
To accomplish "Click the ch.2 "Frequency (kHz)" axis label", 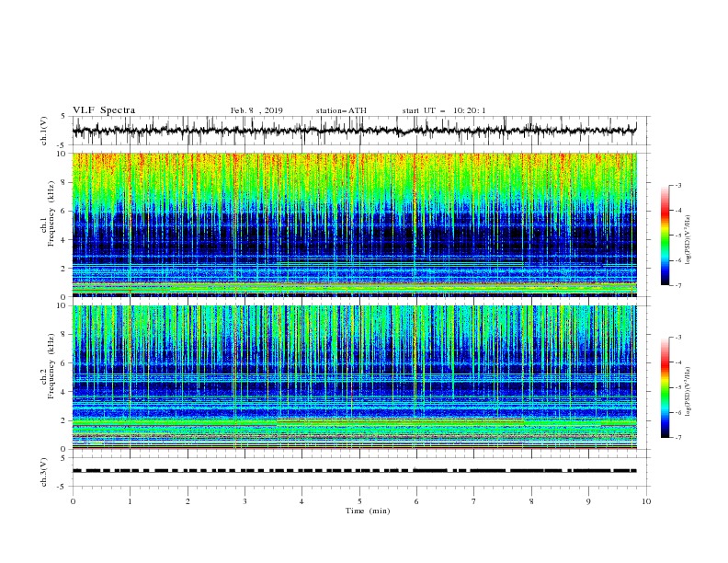I will pyautogui.click(x=51, y=366).
